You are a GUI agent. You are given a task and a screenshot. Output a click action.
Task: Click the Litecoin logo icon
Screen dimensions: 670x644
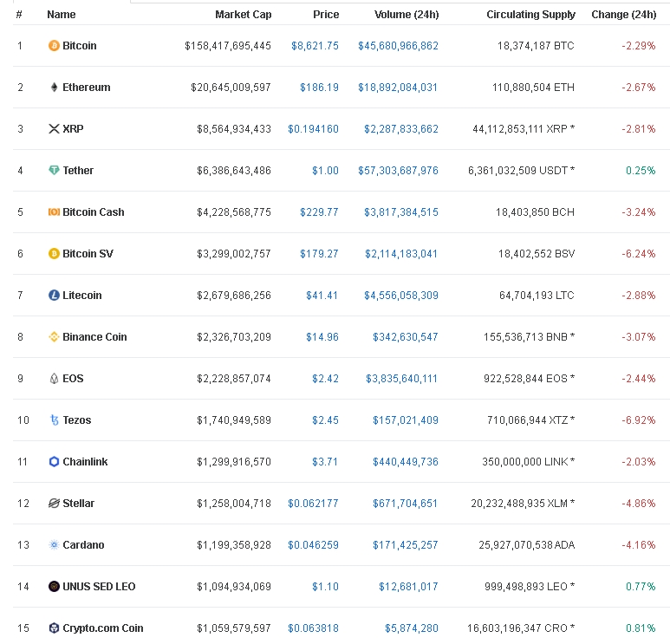[54, 295]
